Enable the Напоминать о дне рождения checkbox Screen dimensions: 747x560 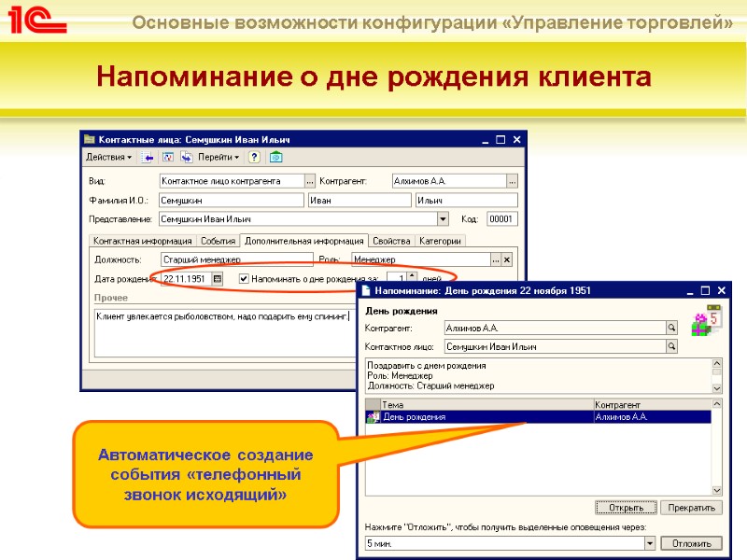244,279
